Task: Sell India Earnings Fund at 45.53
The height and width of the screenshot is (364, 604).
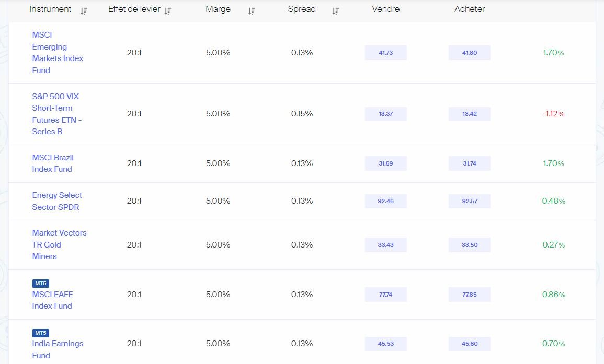Action: click(x=385, y=344)
